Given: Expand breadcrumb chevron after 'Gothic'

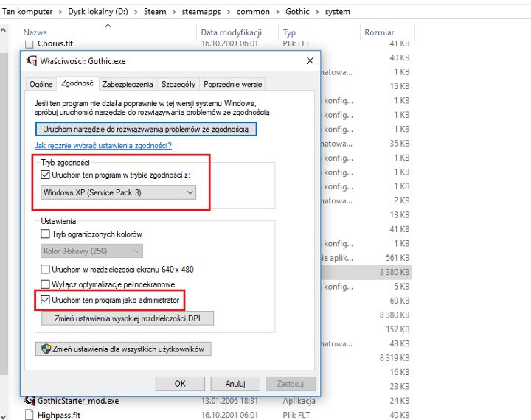Looking at the screenshot, I should 317,12.
